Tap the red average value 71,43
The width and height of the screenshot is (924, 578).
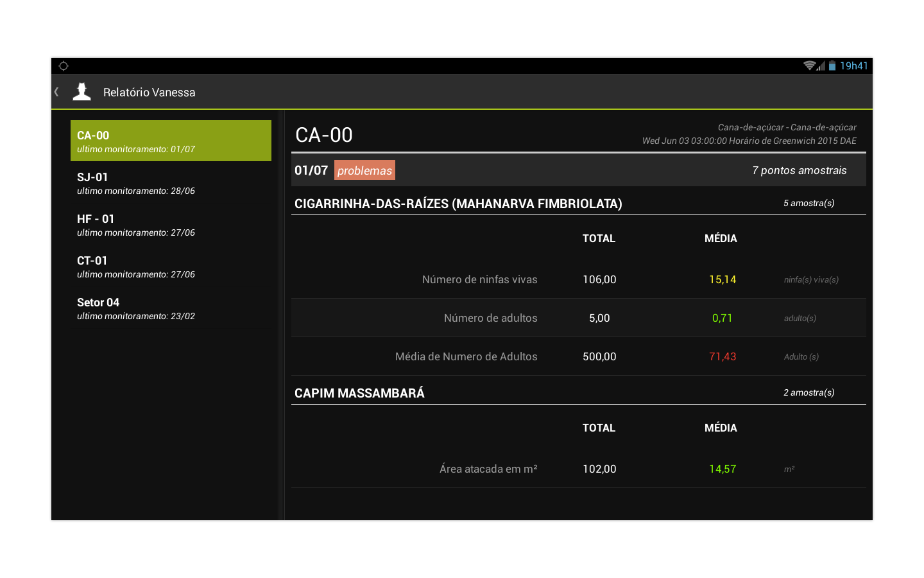pyautogui.click(x=723, y=356)
